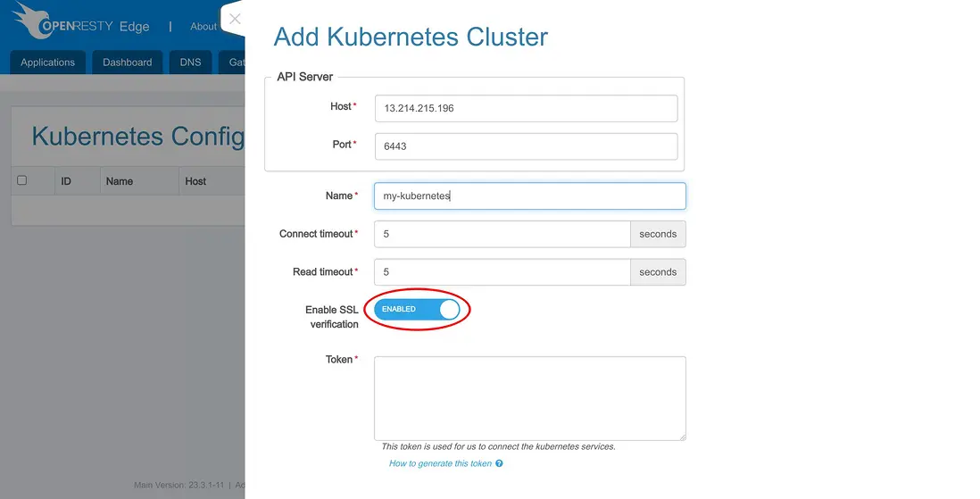
Task: Click the Host input field
Action: 526,108
